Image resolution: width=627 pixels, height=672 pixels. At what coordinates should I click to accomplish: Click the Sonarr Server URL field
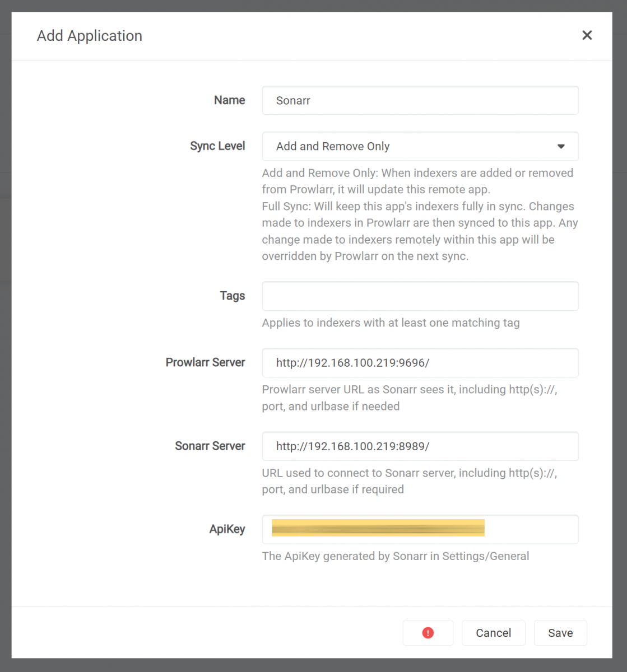pos(420,446)
